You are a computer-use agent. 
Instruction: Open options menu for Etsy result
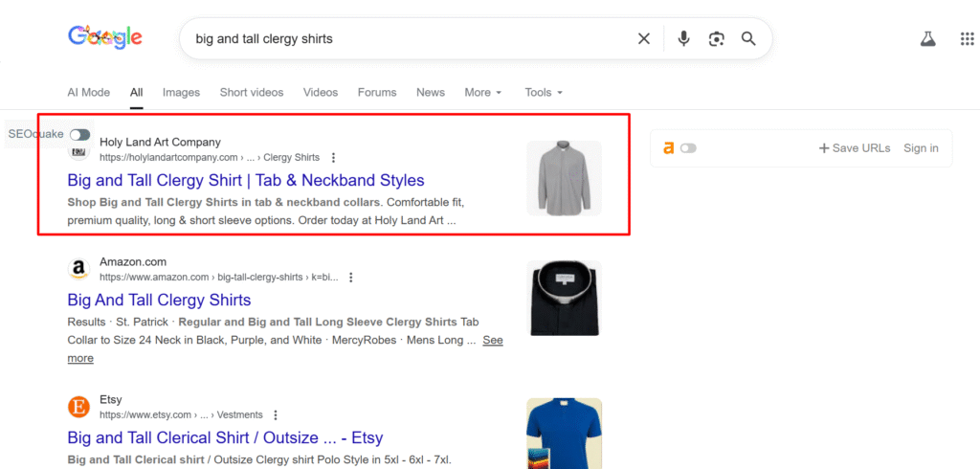276,415
